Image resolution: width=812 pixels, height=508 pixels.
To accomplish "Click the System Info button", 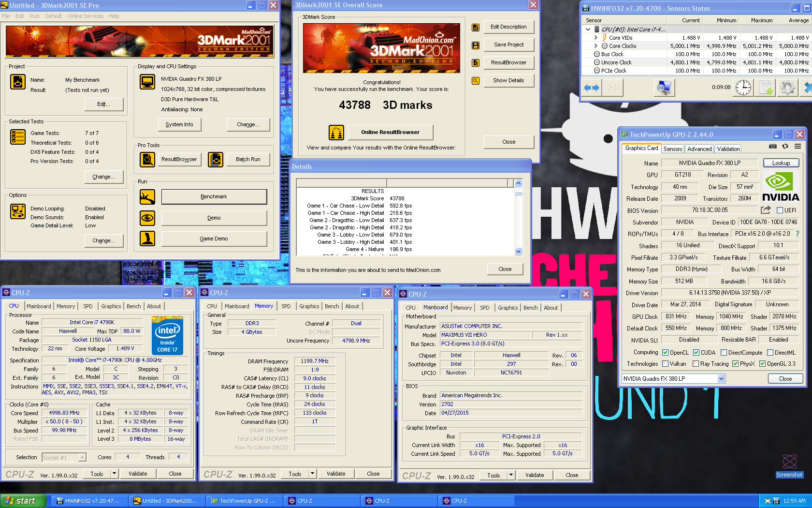I will (179, 124).
